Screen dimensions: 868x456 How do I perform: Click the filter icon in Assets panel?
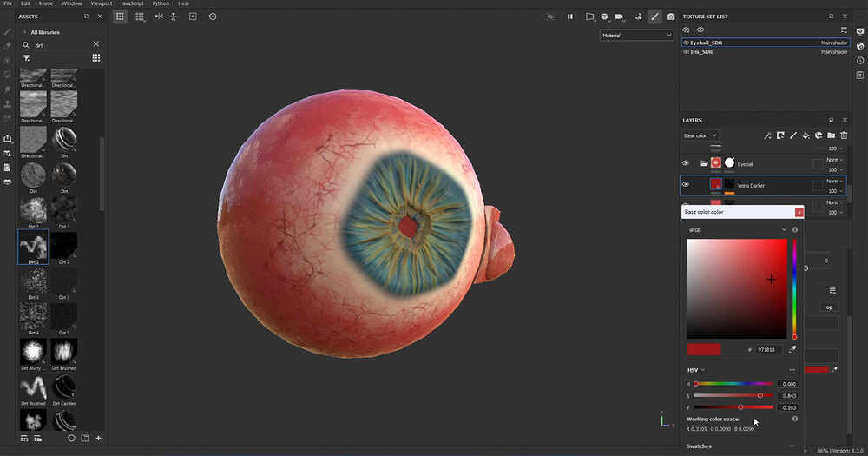tap(27, 58)
